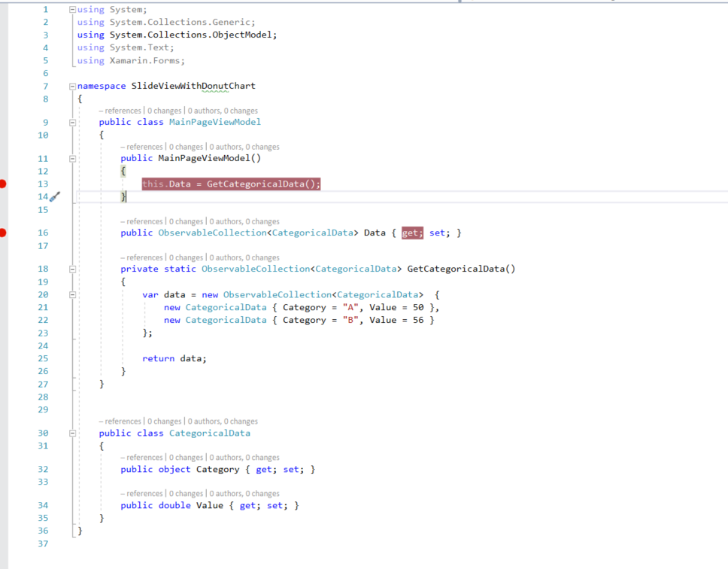Open references CodeLens above Category property

[x=141, y=458]
